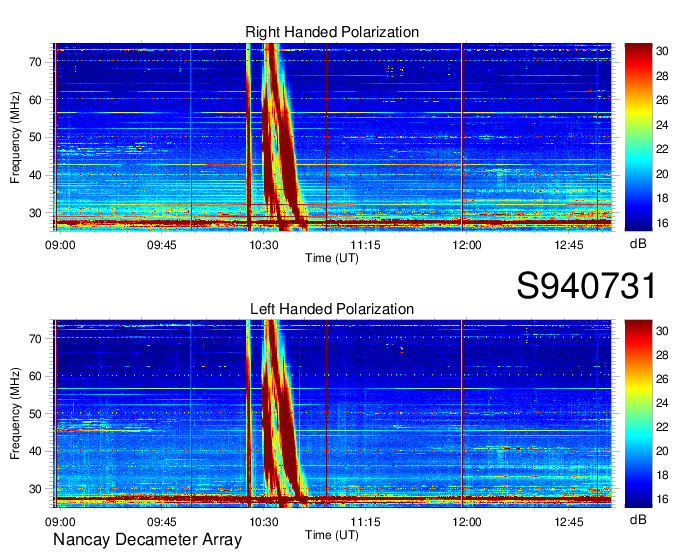Click the 09:00 tick label on bottom plot
This screenshot has height=552, width=680.
point(60,522)
